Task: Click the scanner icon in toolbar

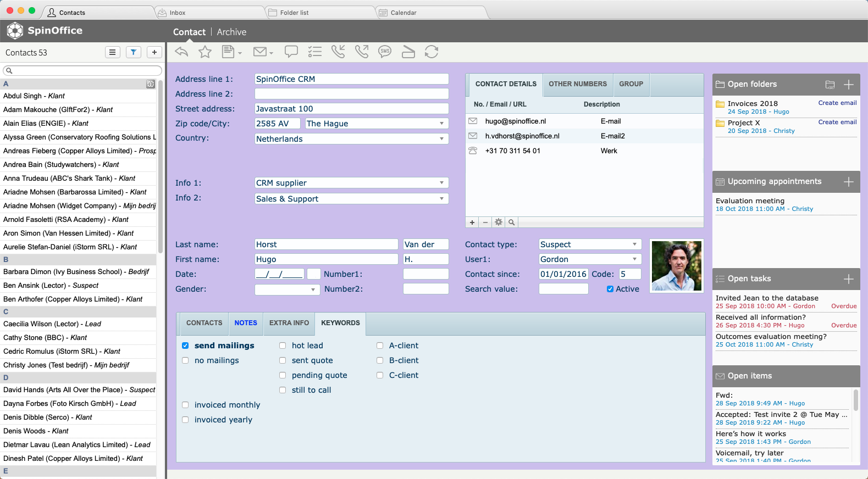Action: tap(408, 52)
